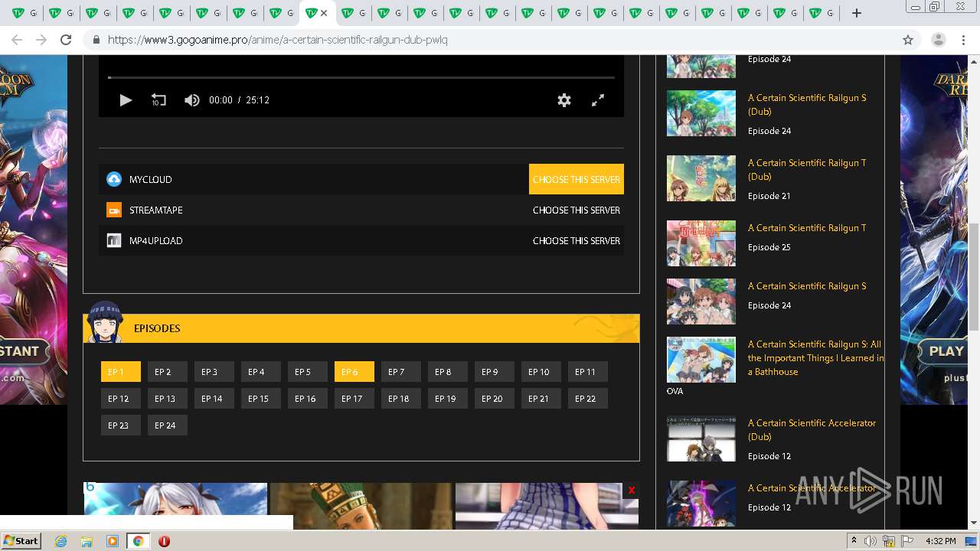This screenshot has height=551, width=980.
Task: Select episode EP 11
Action: tap(588, 372)
